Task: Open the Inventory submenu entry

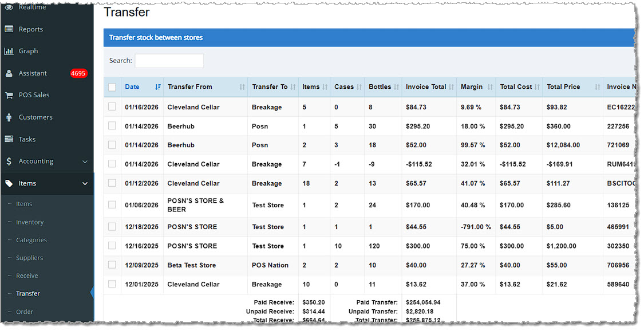Action: [x=31, y=222]
